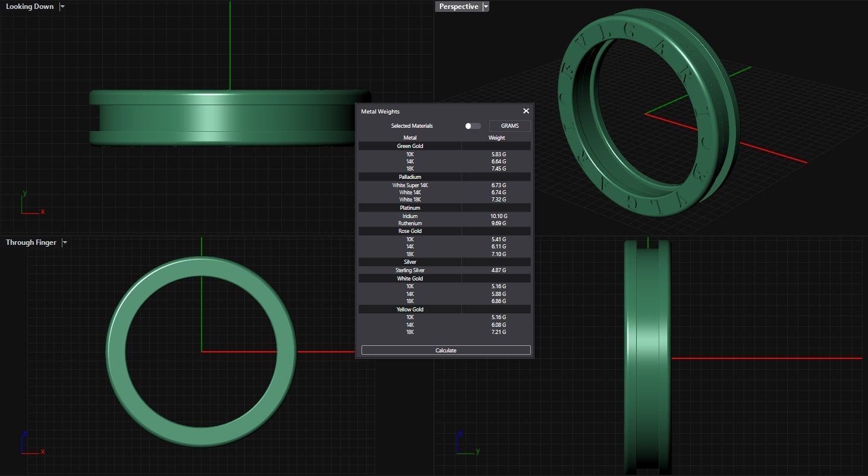
Task: Open the Through Finger viewport dropdown arrow
Action: tap(65, 242)
